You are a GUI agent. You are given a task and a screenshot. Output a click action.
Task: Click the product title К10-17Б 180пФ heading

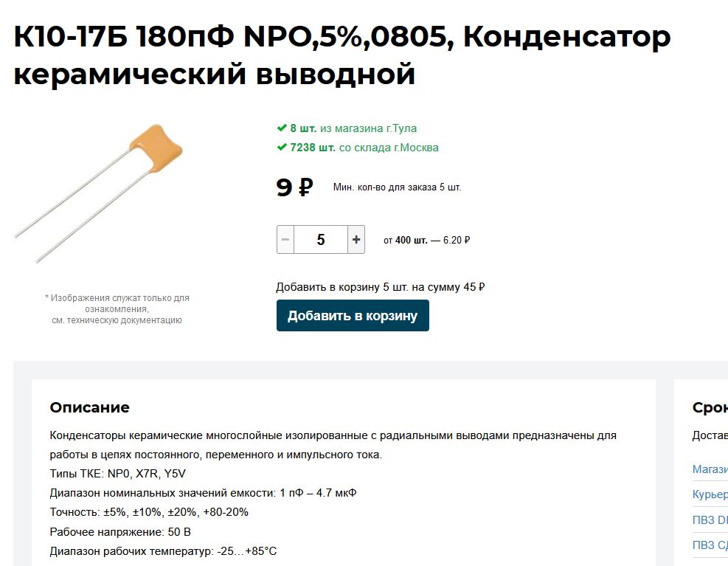tap(342, 55)
